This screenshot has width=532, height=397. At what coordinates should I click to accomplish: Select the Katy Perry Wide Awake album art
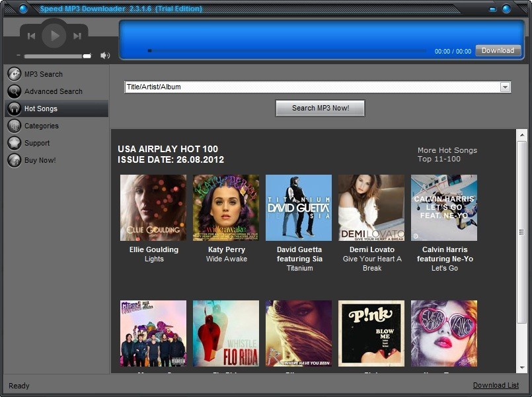[225, 207]
